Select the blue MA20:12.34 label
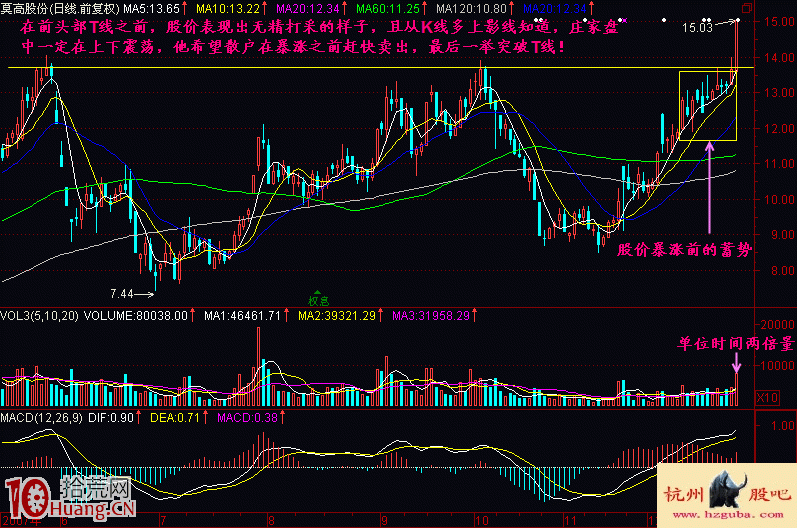Image resolution: width=797 pixels, height=528 pixels. 555,9
